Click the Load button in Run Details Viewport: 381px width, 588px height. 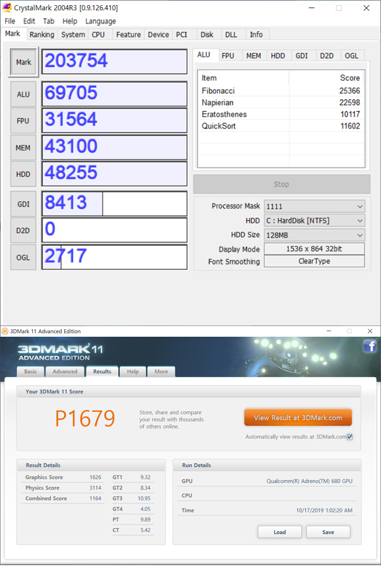click(x=280, y=532)
